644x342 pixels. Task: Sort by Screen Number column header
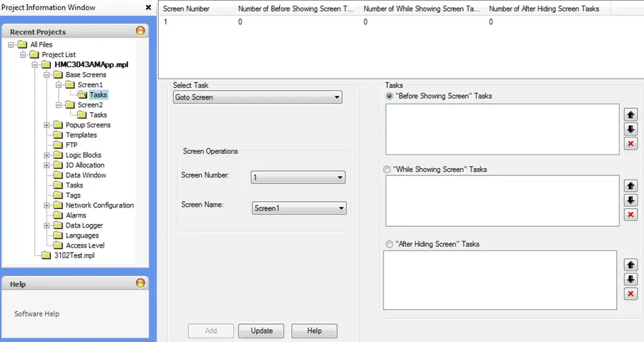pos(196,9)
